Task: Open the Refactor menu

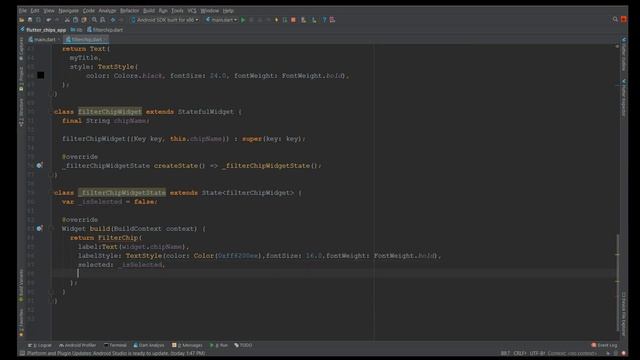Action: [x=129, y=11]
